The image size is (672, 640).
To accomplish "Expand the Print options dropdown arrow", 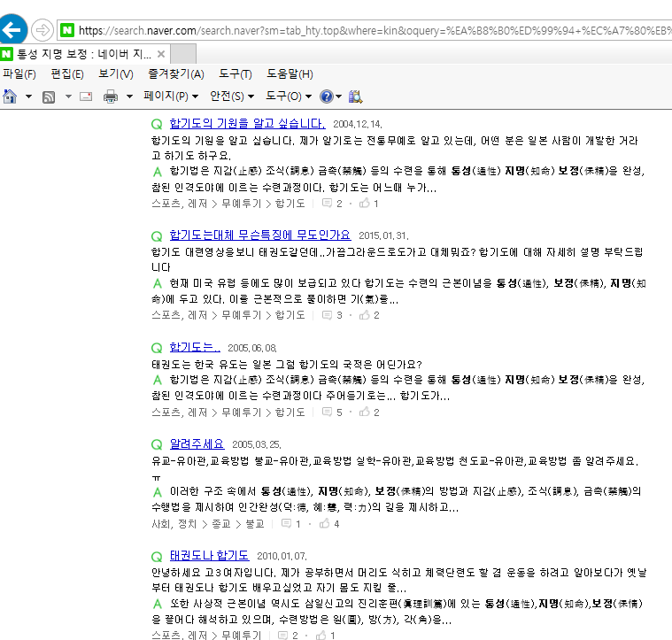I will pyautogui.click(x=129, y=96).
